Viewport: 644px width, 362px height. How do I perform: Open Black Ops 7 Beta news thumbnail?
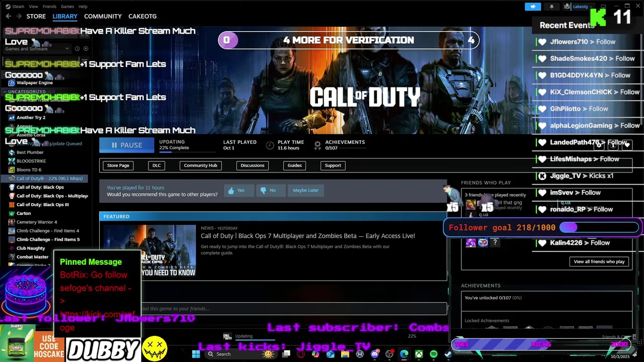[149, 250]
